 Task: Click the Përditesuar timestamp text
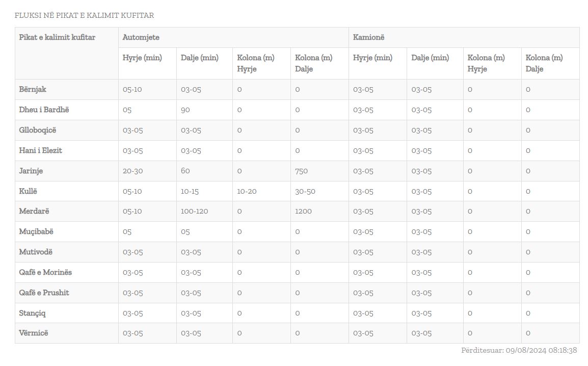(519, 350)
